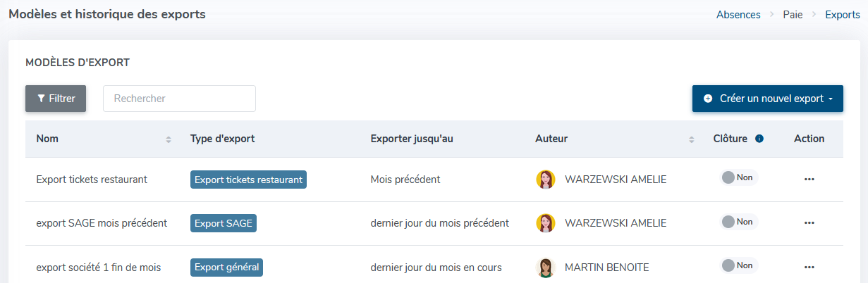Focus the Rechercher search field
This screenshot has width=868, height=283.
pyautogui.click(x=179, y=99)
